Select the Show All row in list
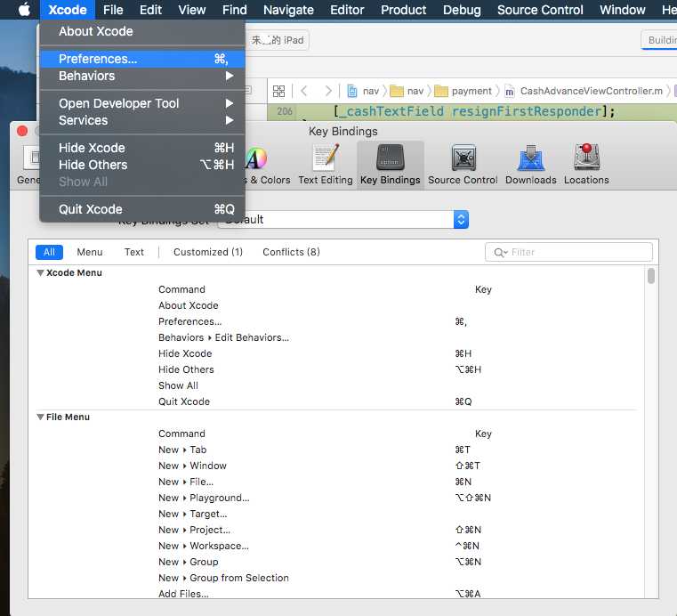677x616 pixels. coord(335,385)
